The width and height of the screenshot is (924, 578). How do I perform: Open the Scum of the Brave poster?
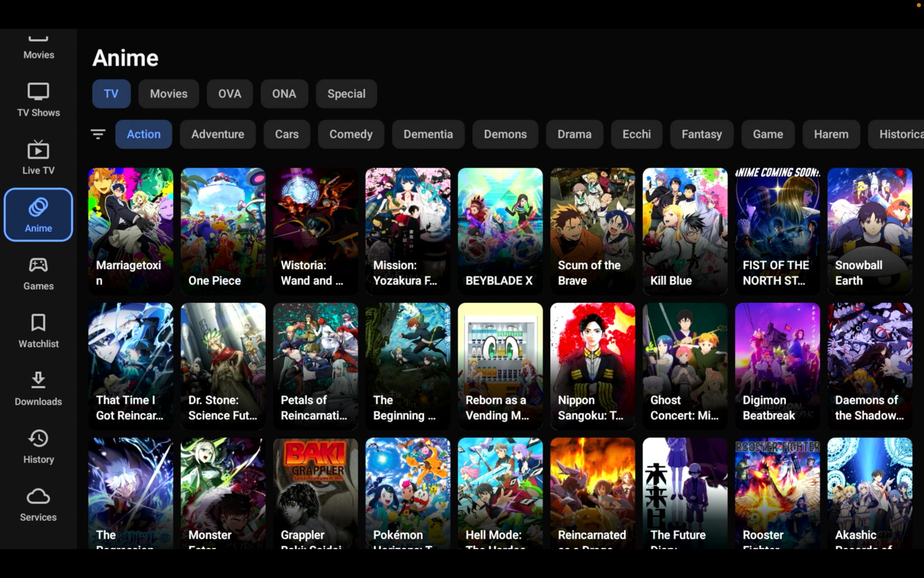[593, 231]
